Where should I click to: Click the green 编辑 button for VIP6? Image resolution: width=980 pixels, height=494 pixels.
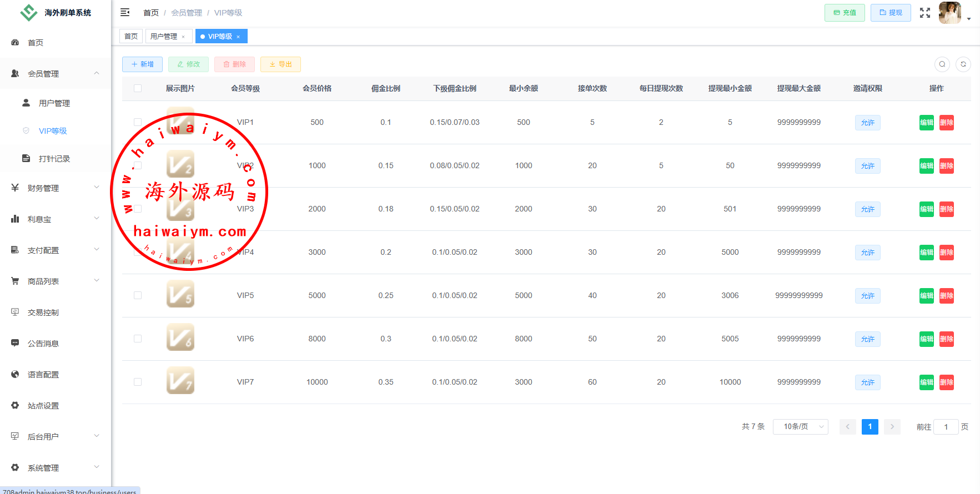point(926,339)
